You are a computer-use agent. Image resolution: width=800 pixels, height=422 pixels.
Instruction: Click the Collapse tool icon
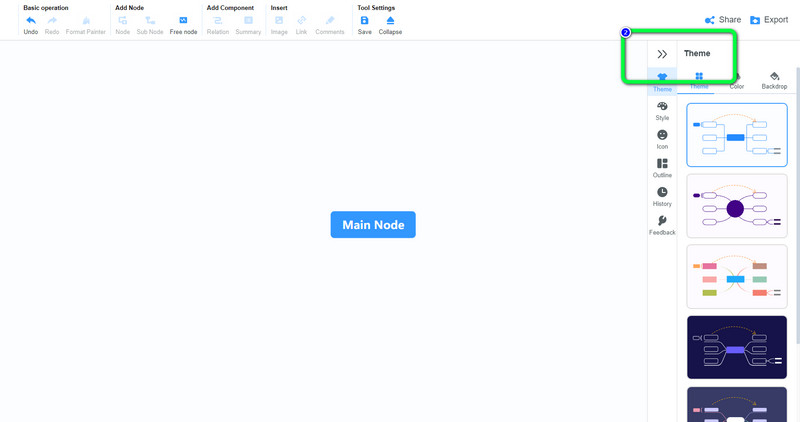point(390,20)
